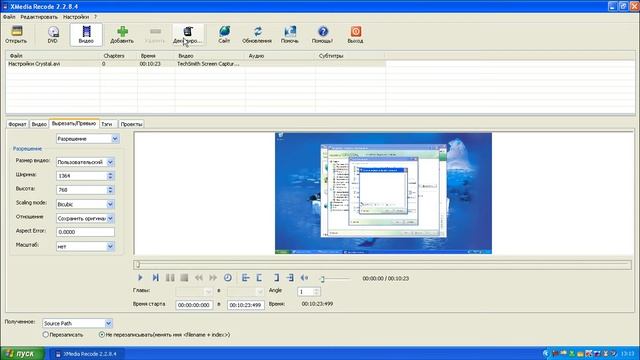Click the Субтитры column header
Screen dimensions: 640x360
(x=351, y=56)
